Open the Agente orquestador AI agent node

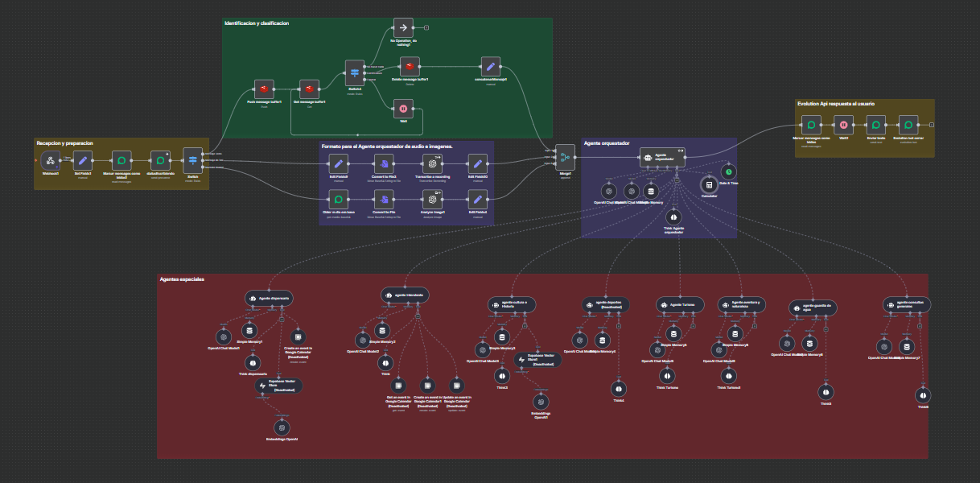tap(662, 157)
